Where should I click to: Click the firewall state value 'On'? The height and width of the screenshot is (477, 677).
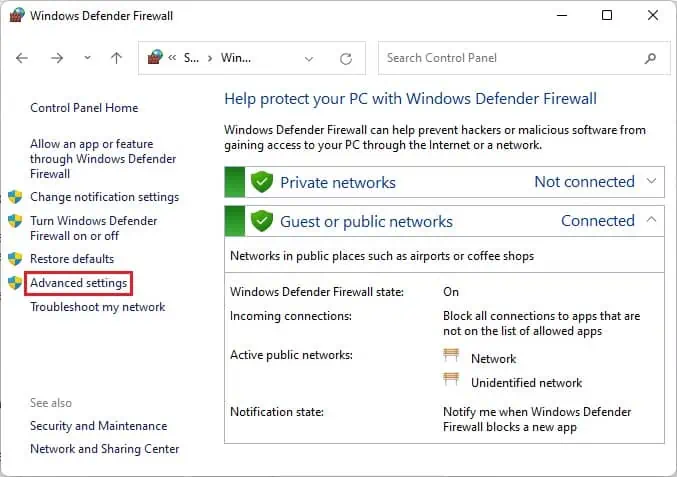[451, 292]
